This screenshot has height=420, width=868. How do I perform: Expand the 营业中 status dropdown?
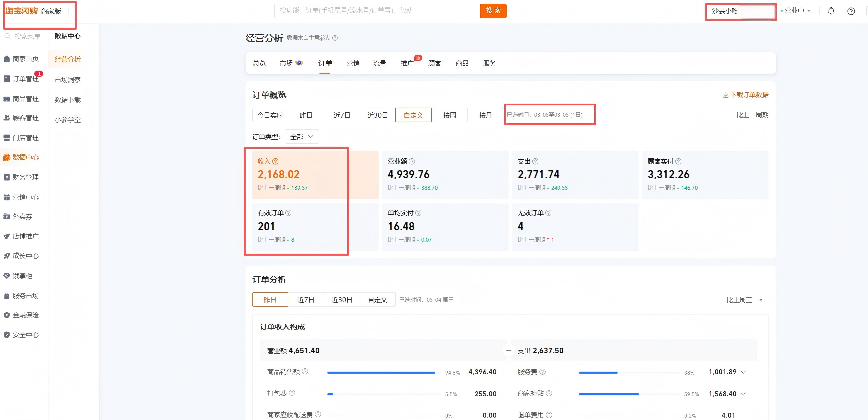click(797, 11)
